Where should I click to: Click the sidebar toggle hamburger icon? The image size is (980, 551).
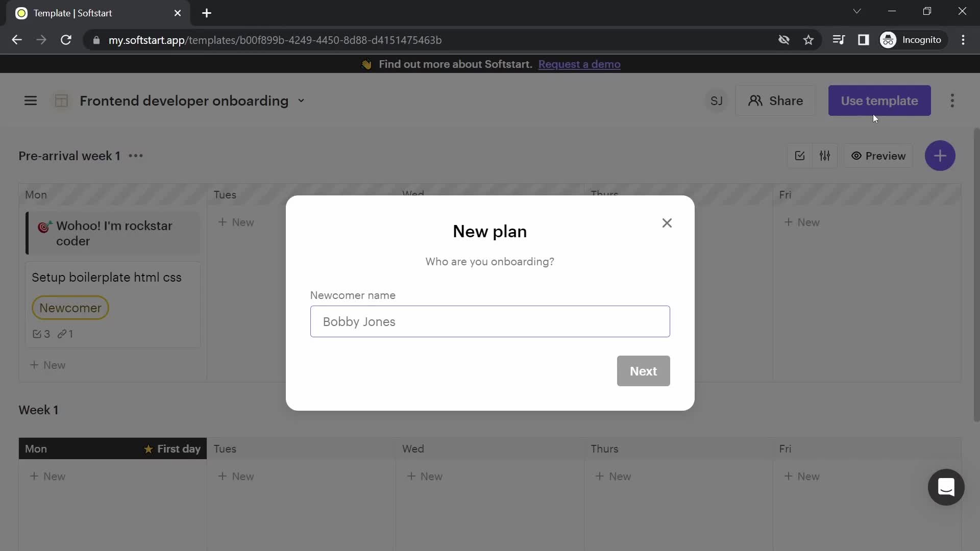click(31, 100)
